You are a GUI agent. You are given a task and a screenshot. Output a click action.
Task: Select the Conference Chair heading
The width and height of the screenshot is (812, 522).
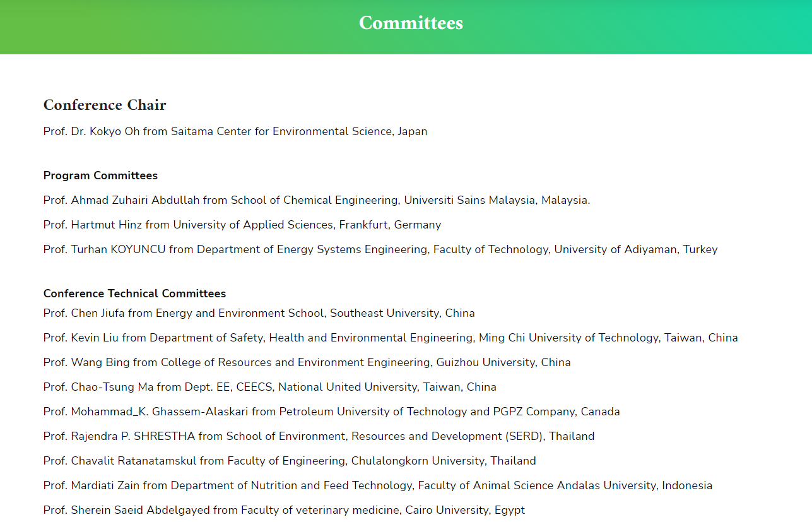click(105, 105)
